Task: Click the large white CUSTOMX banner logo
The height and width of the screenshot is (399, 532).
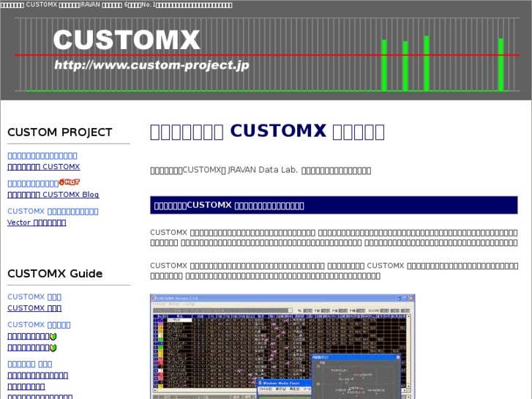Action: pos(127,40)
